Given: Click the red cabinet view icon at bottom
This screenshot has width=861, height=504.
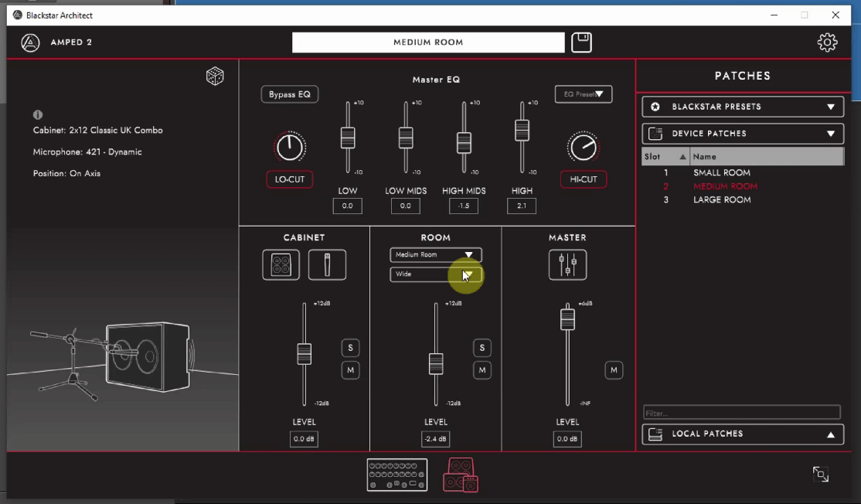Looking at the screenshot, I should (461, 475).
